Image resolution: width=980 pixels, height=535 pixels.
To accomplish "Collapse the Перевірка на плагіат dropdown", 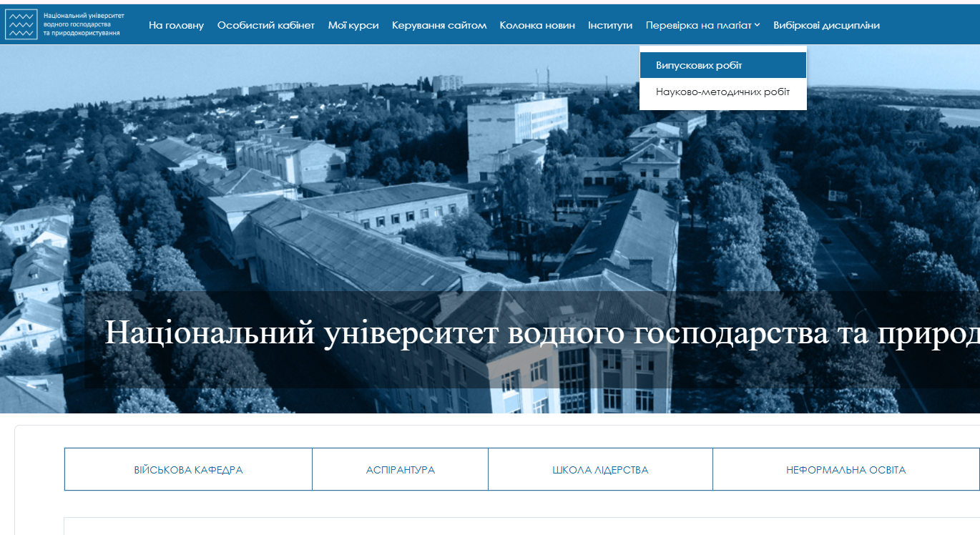I will point(698,25).
